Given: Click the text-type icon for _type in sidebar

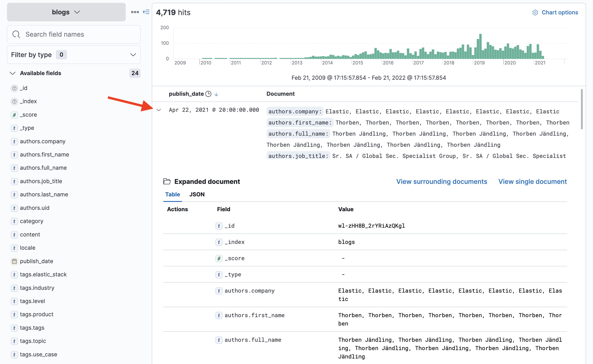Looking at the screenshot, I should [x=14, y=128].
